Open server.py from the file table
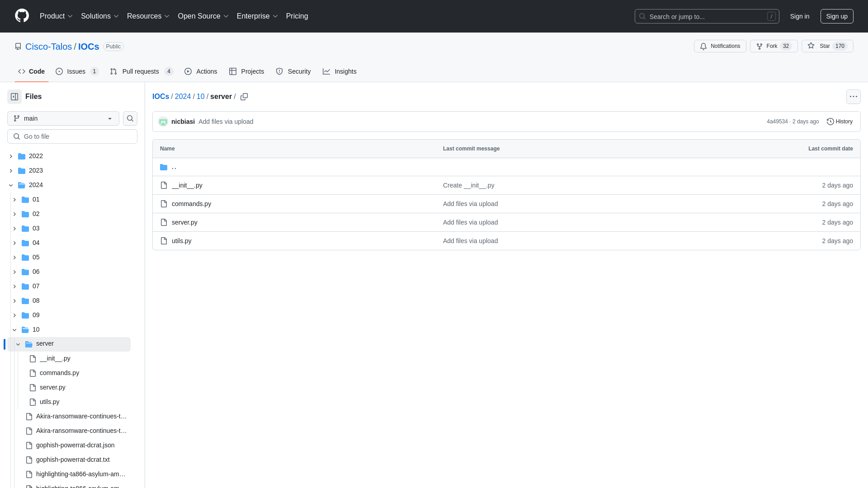 point(184,222)
